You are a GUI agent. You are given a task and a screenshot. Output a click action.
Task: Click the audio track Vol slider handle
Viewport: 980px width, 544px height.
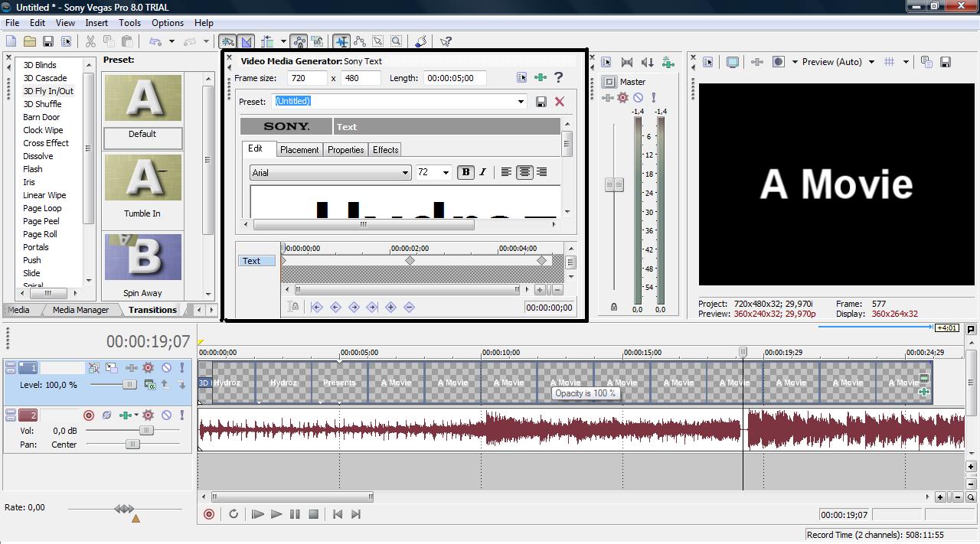tap(146, 430)
